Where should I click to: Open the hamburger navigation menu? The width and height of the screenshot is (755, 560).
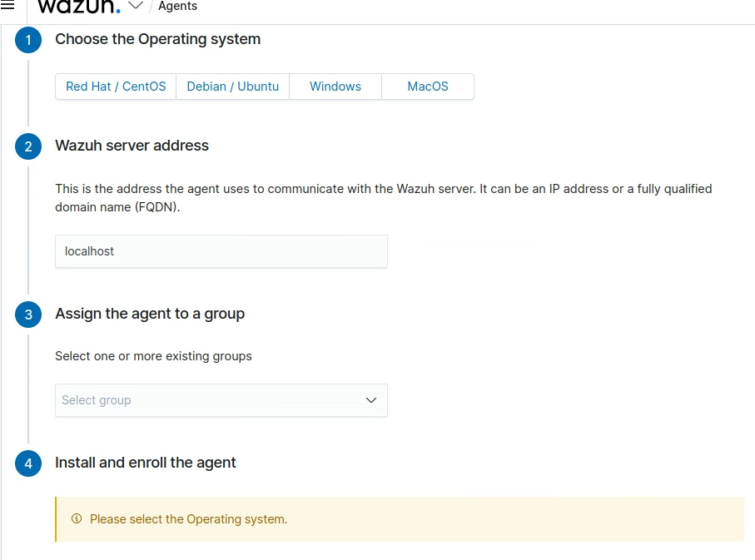pyautogui.click(x=7, y=5)
